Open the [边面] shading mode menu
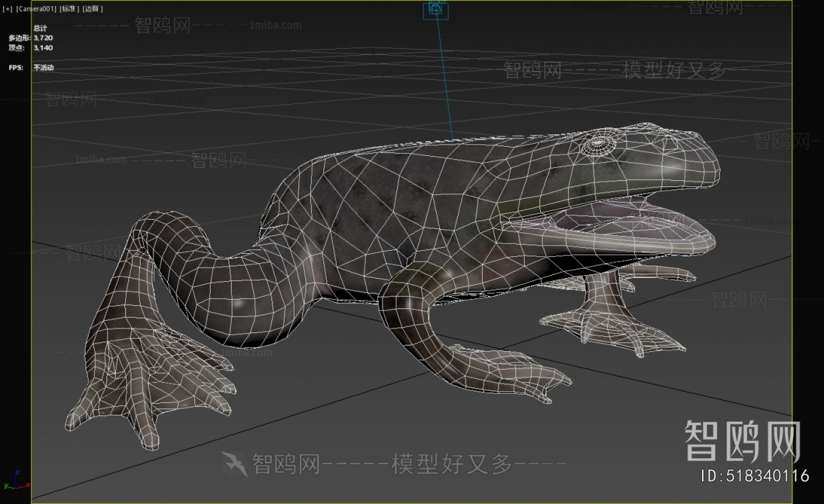The image size is (824, 504). click(x=93, y=9)
